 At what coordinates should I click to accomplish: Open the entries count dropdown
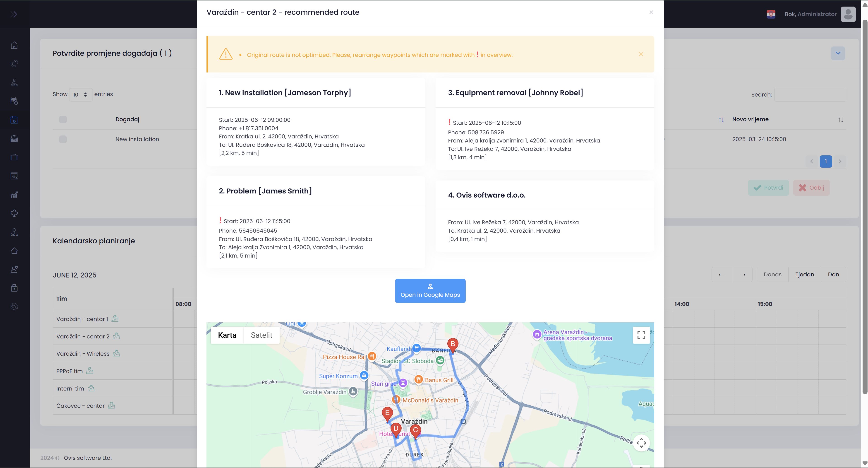pos(81,94)
